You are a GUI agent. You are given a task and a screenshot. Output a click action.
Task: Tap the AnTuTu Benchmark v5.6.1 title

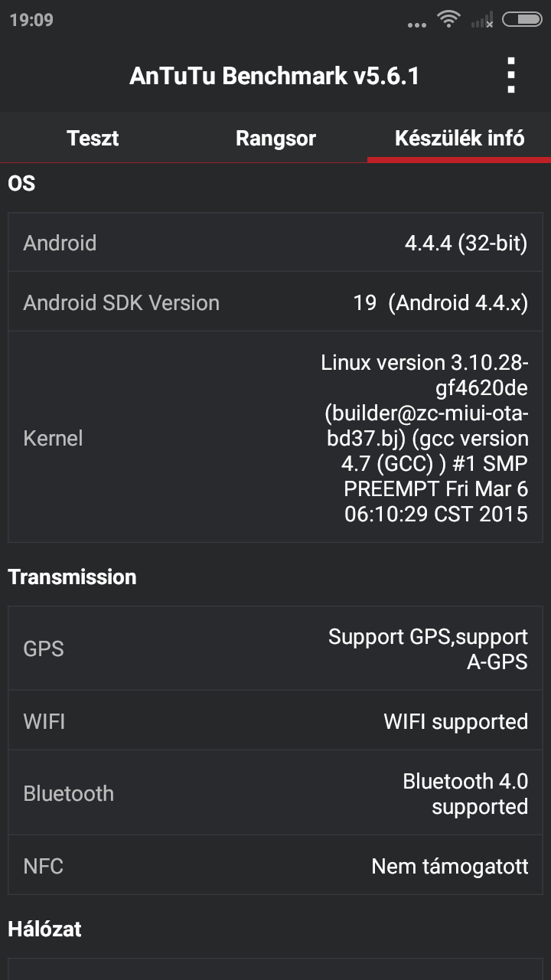point(274,76)
